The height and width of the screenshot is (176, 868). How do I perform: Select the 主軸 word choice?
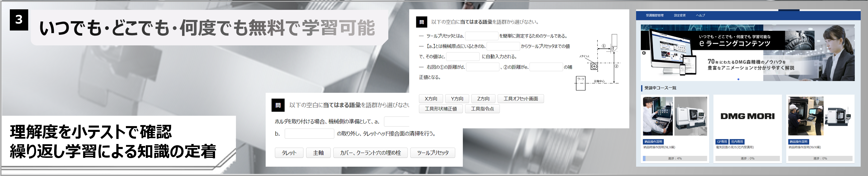[319, 153]
